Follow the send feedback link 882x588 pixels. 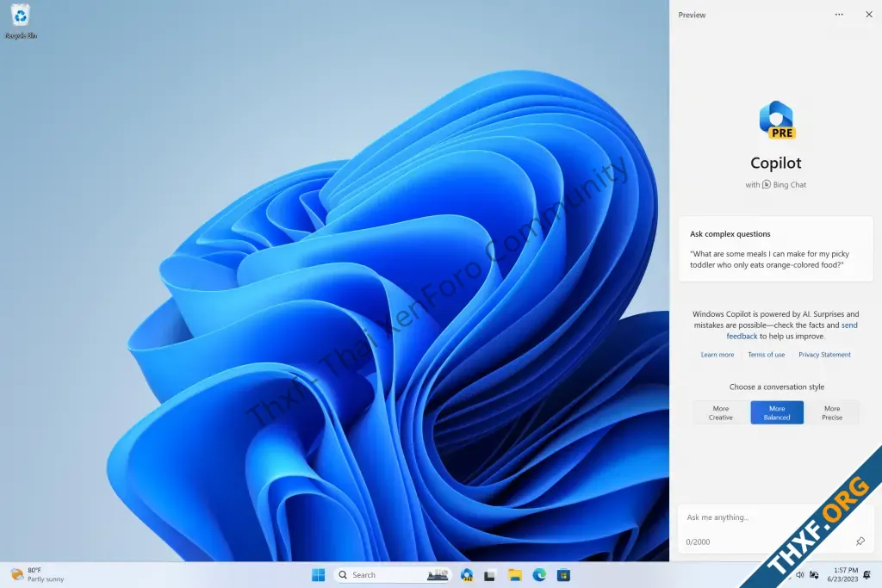[x=792, y=331]
